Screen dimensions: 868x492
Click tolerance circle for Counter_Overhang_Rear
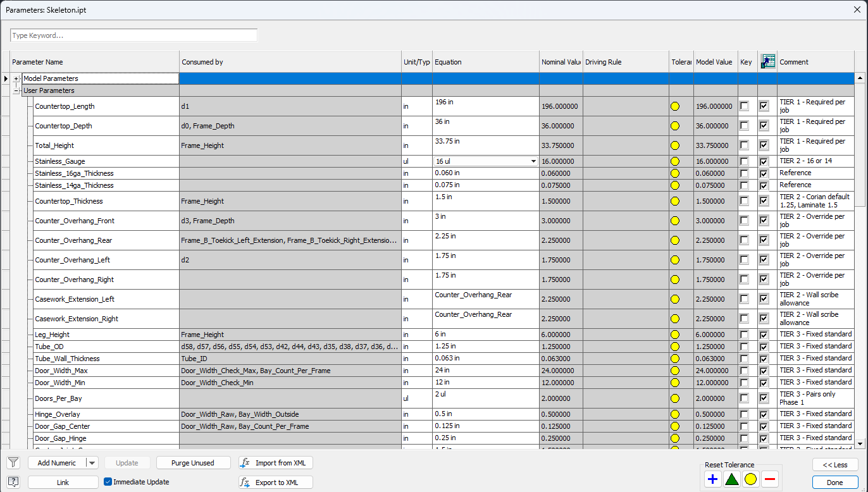(675, 240)
